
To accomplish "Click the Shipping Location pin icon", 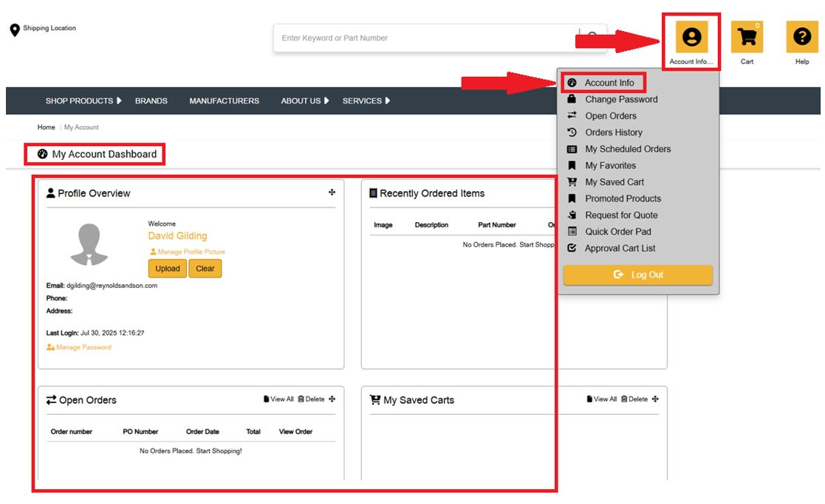I will pyautogui.click(x=14, y=30).
